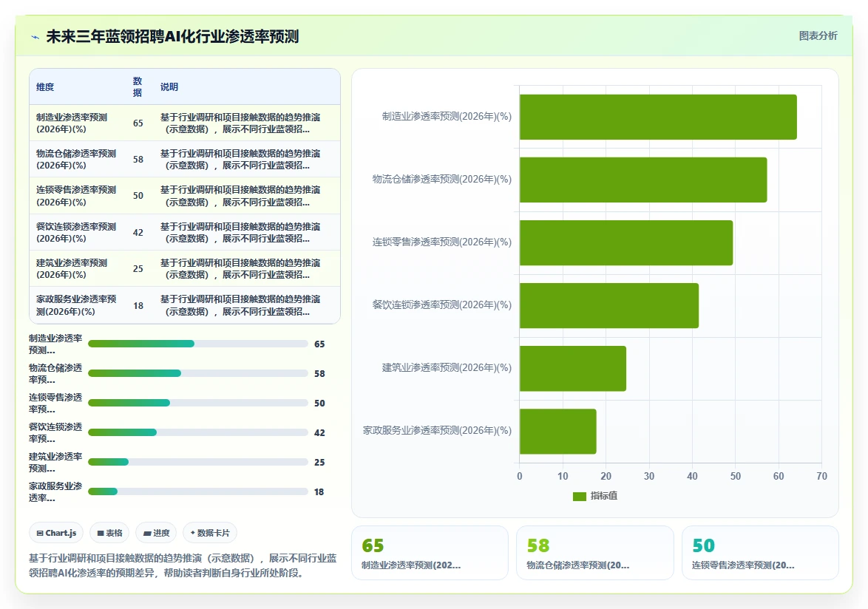Click the header icon beside the chart title
This screenshot has width=868, height=609.
coord(35,37)
